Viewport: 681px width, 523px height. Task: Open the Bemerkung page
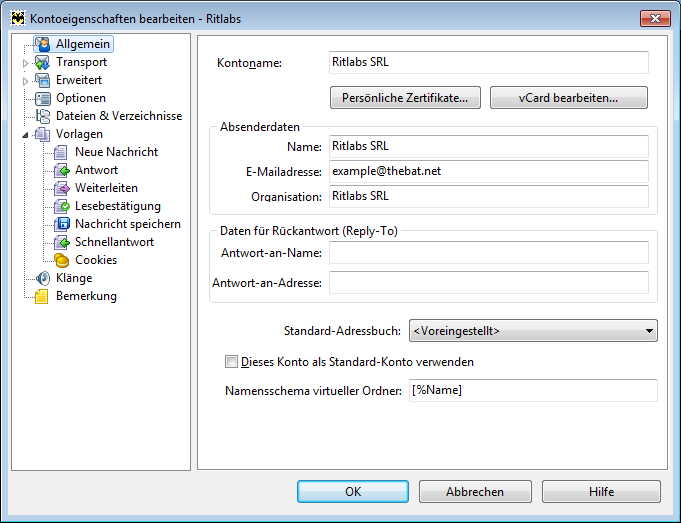tap(86, 296)
